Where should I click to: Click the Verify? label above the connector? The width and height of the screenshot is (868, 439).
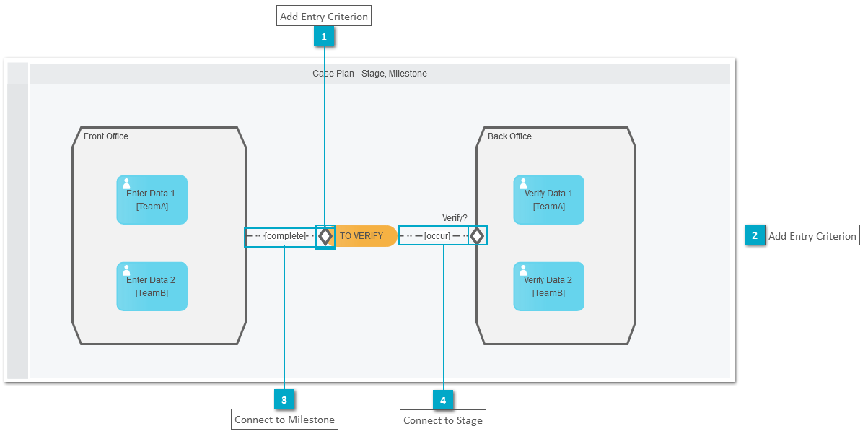pyautogui.click(x=455, y=218)
